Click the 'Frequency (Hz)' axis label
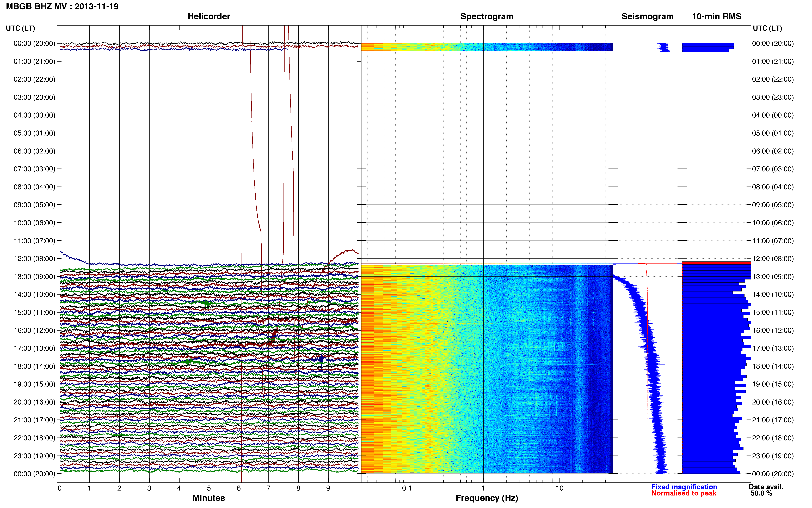Screen dimensions: 812x508 (x=487, y=498)
